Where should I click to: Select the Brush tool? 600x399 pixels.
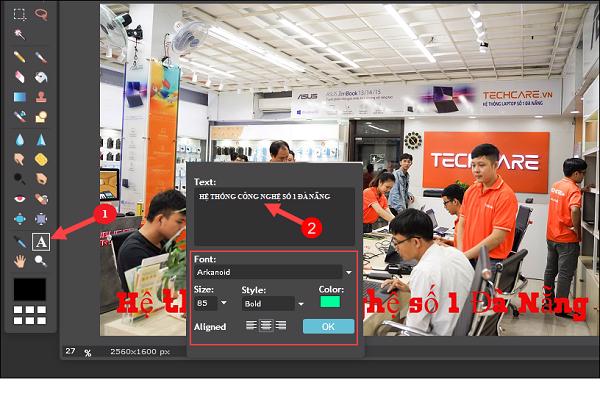coord(41,57)
